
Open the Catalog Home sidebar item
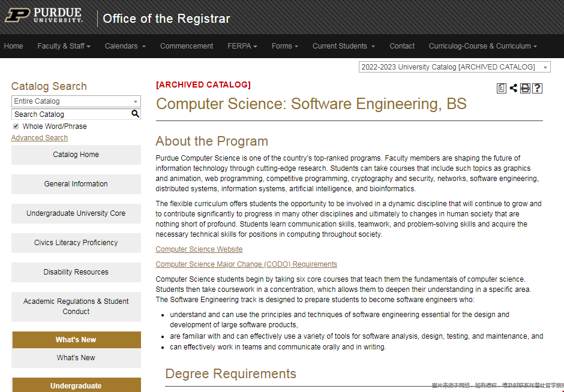pos(76,155)
